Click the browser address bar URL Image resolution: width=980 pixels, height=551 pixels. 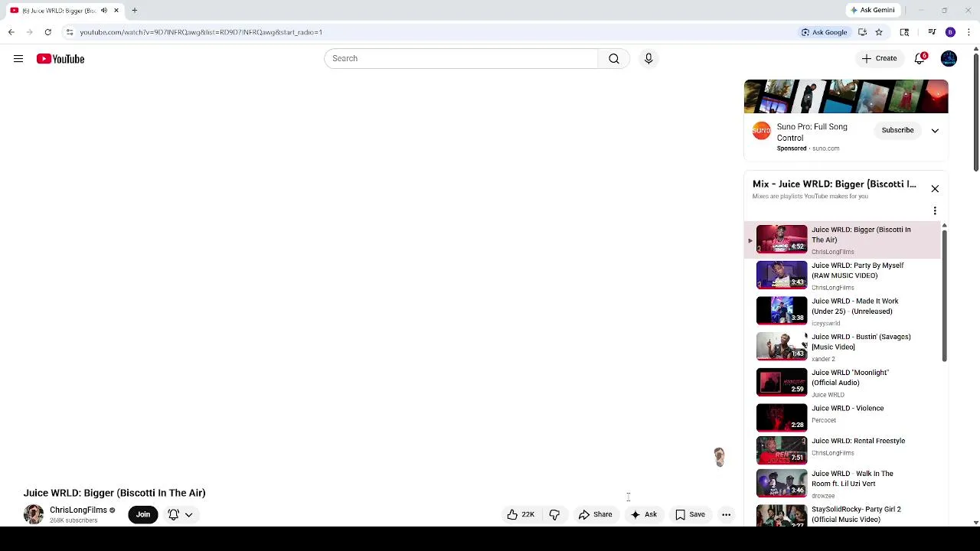point(201,32)
